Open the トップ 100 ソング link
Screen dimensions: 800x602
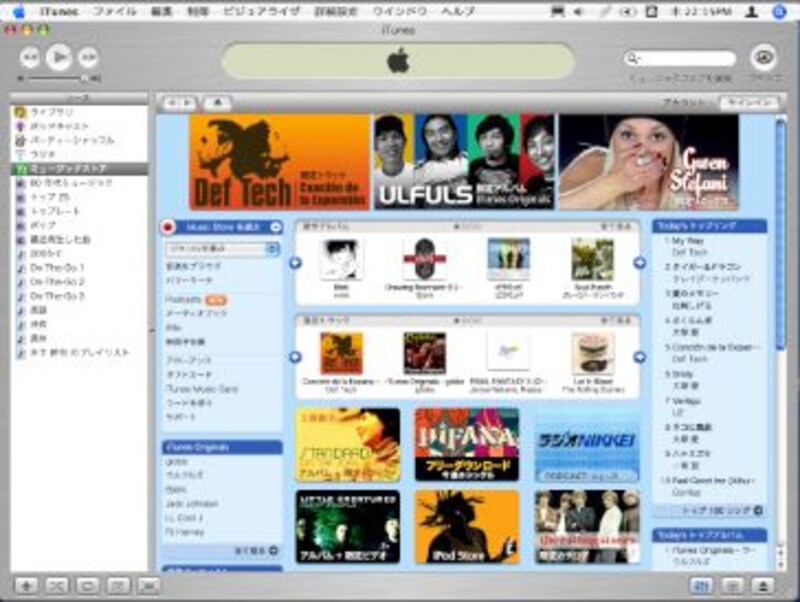point(721,510)
